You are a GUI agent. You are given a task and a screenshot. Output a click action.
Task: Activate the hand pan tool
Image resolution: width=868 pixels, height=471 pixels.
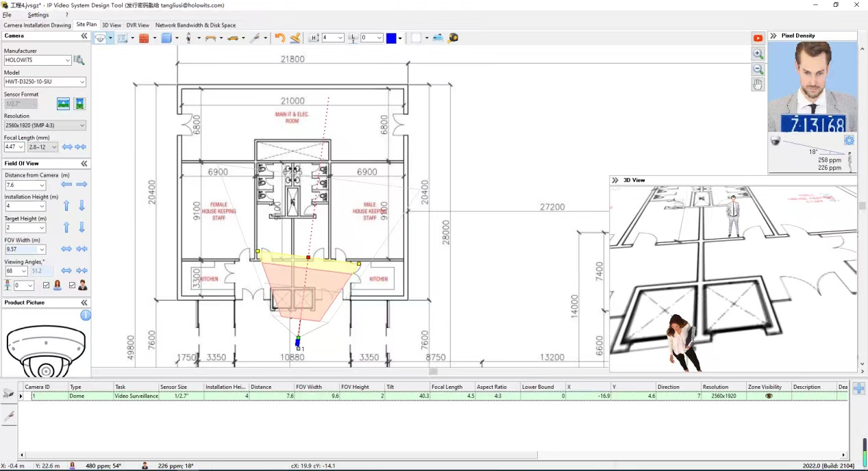tap(758, 84)
